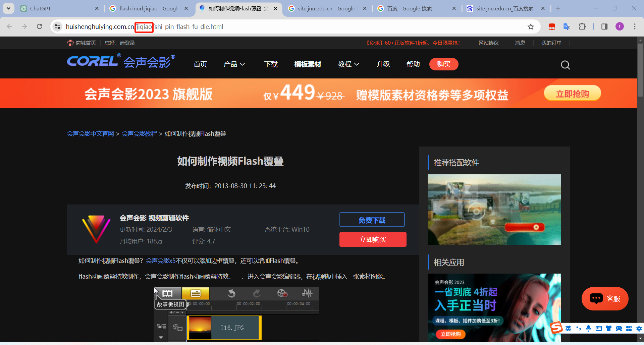Open the 会声会影x5 article link
This screenshot has height=345, width=644.
click(x=161, y=261)
